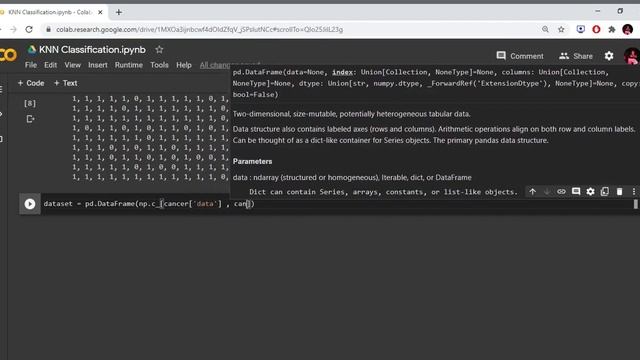Viewport: 640px width, 360px height.
Task: Open the Colab account avatar
Action: [x=632, y=56]
